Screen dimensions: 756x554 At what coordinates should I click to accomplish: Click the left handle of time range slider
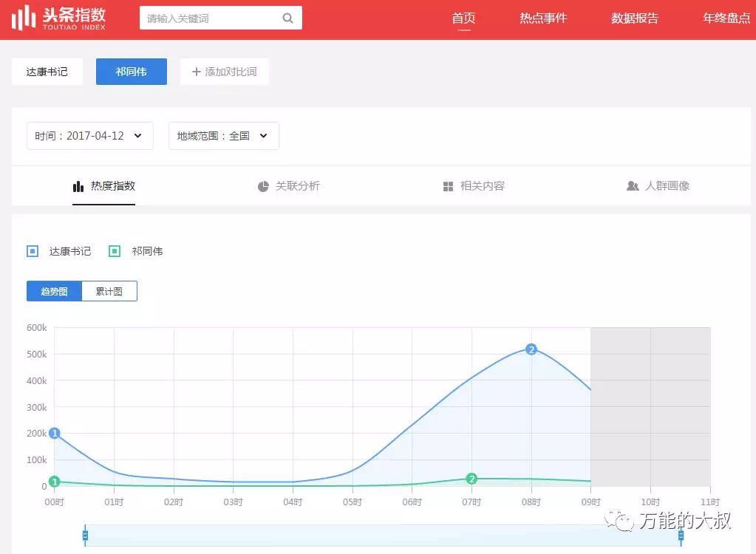85,536
